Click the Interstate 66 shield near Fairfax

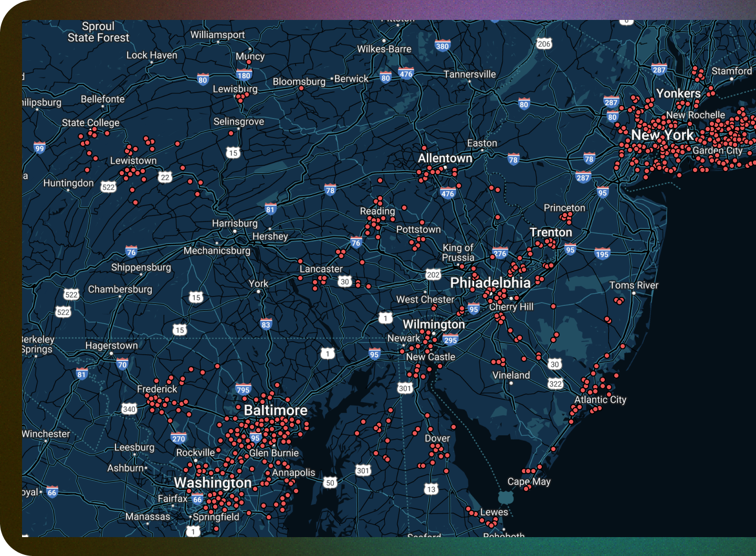pos(197,499)
